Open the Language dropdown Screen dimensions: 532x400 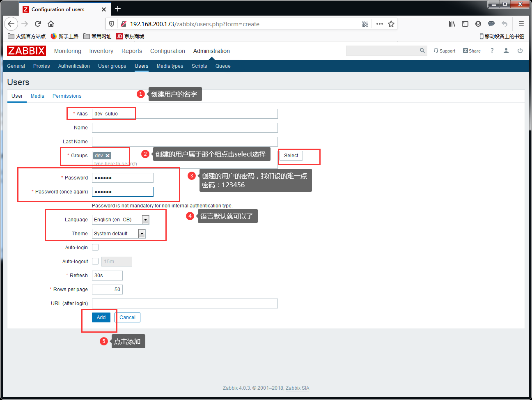(x=121, y=220)
